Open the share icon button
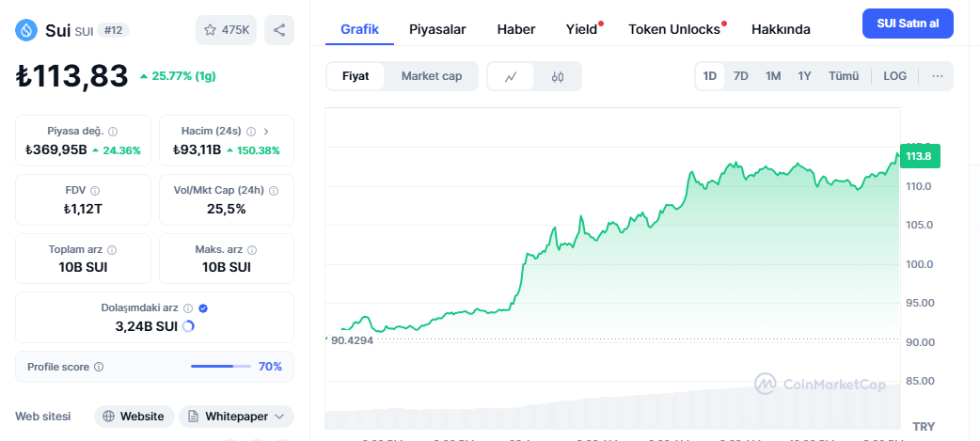 pos(279,30)
